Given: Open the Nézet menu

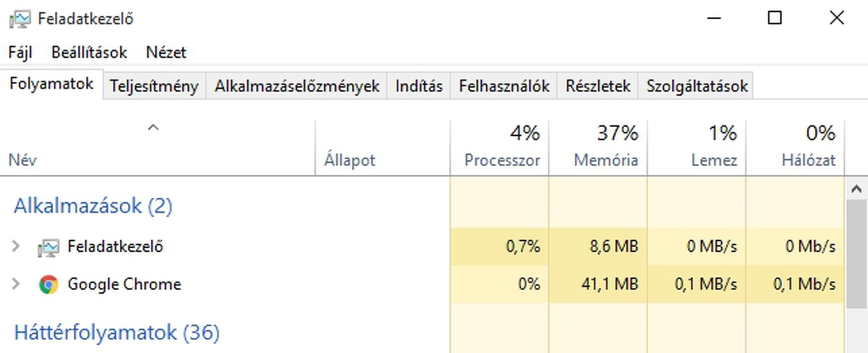Looking at the screenshot, I should [165, 52].
